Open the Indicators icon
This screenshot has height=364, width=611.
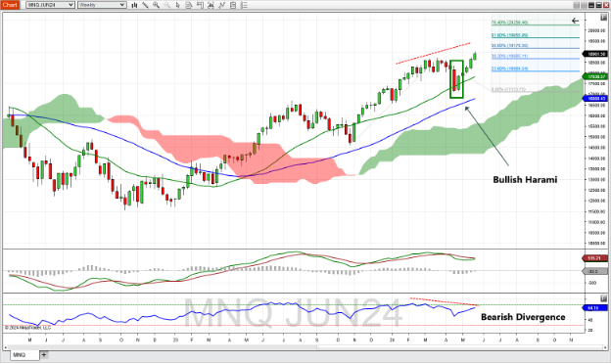tap(221, 5)
